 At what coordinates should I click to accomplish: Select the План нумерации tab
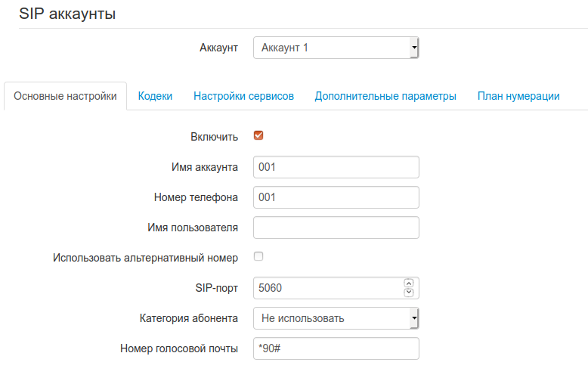point(518,96)
